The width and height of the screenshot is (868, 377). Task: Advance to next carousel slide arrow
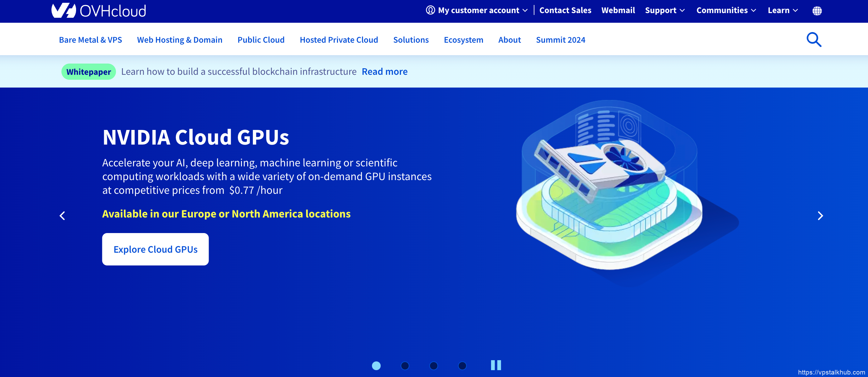[820, 216]
